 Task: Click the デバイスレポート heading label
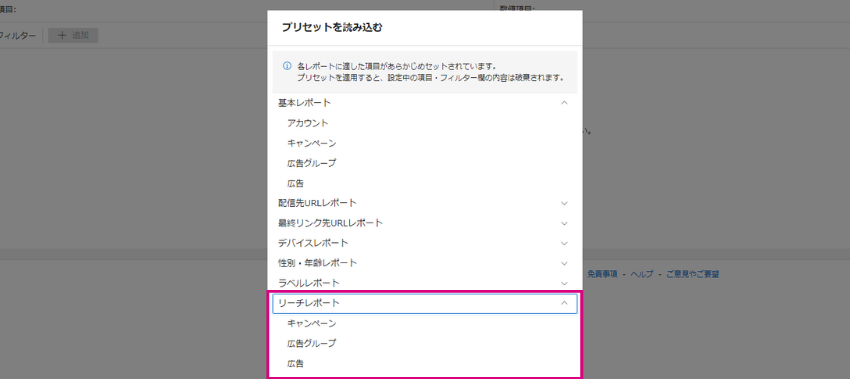pyautogui.click(x=313, y=243)
